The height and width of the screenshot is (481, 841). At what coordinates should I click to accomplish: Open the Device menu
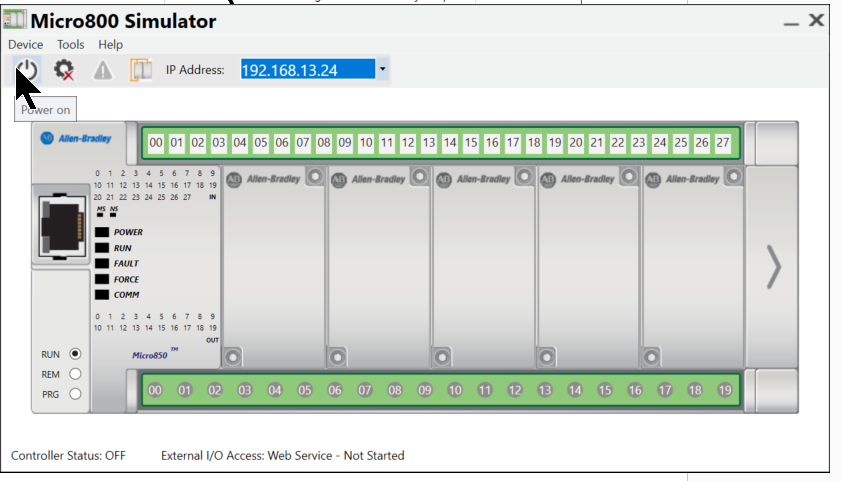coord(25,45)
